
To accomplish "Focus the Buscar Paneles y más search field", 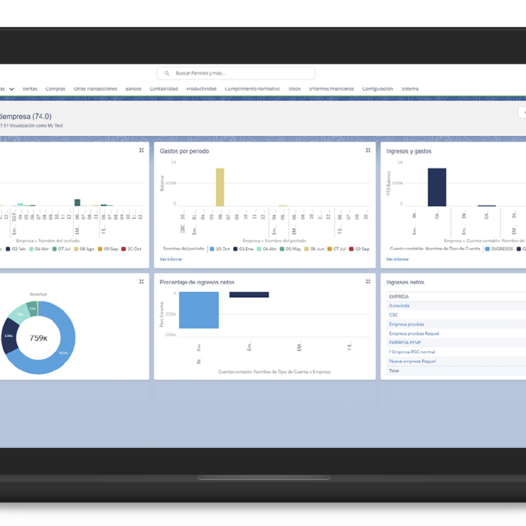I will point(236,73).
